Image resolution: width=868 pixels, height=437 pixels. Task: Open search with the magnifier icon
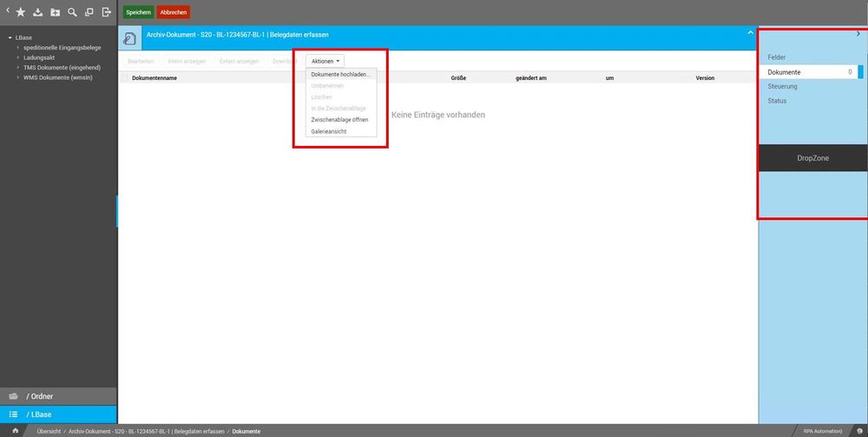pyautogui.click(x=72, y=12)
